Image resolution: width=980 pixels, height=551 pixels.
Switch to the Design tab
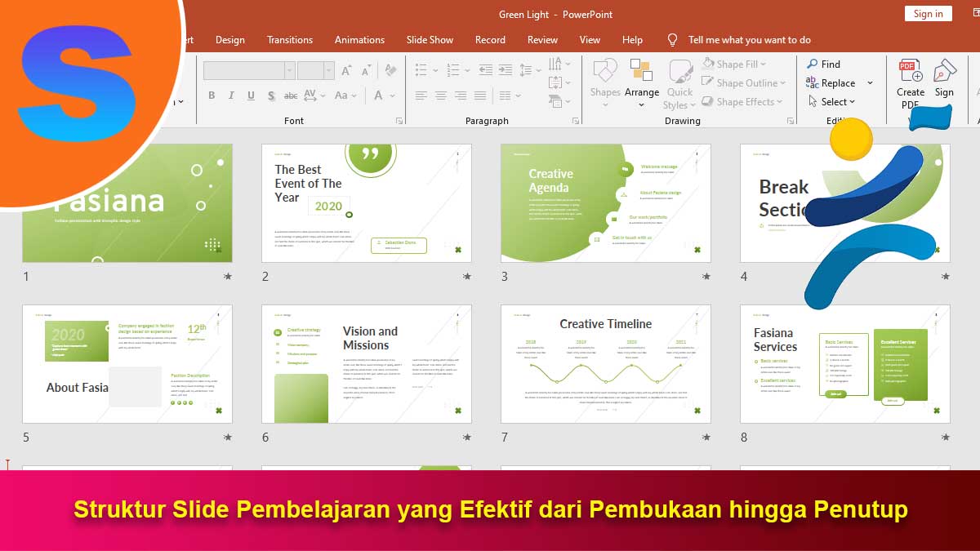coord(230,39)
